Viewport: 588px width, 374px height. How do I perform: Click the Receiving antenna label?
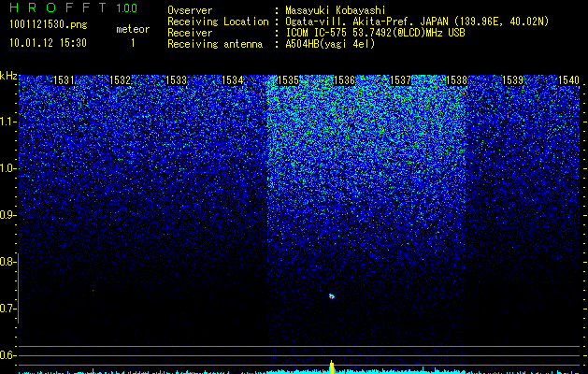click(215, 44)
